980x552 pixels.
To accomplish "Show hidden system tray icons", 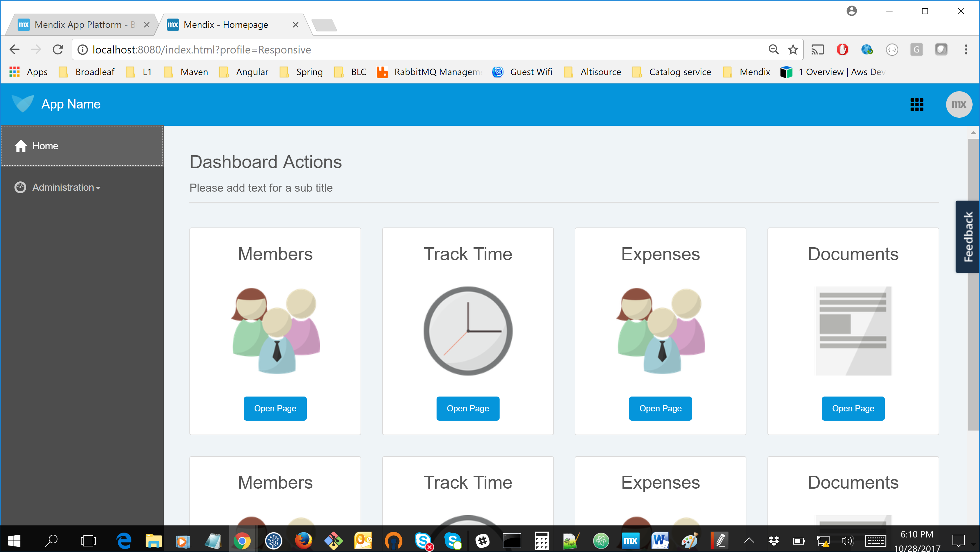I will (x=749, y=541).
